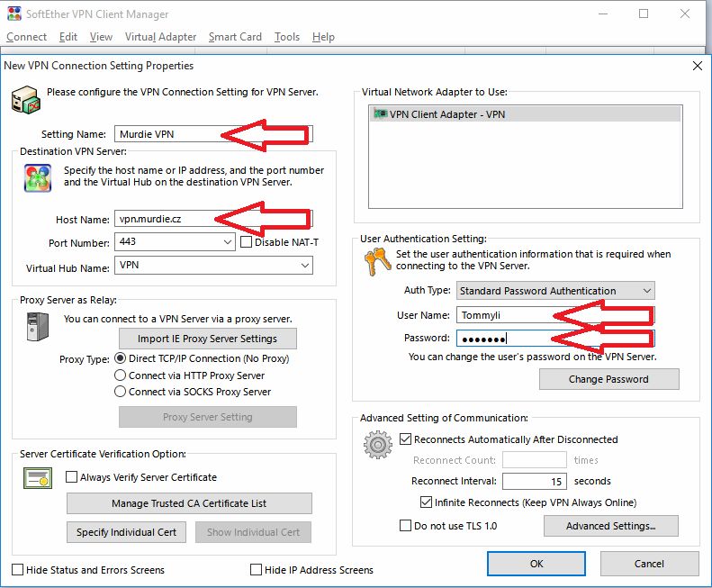Click the Password field
The height and width of the screenshot is (588, 712).
(555, 338)
